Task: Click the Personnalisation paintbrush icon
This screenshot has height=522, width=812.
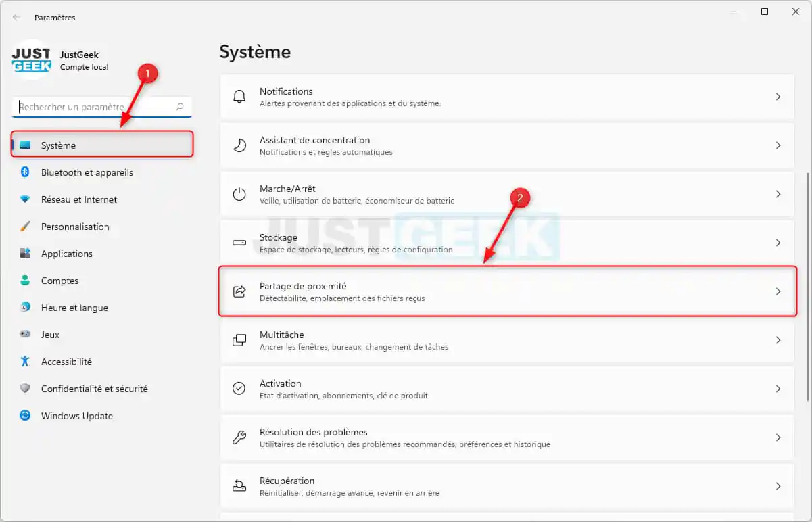Action: (x=25, y=227)
